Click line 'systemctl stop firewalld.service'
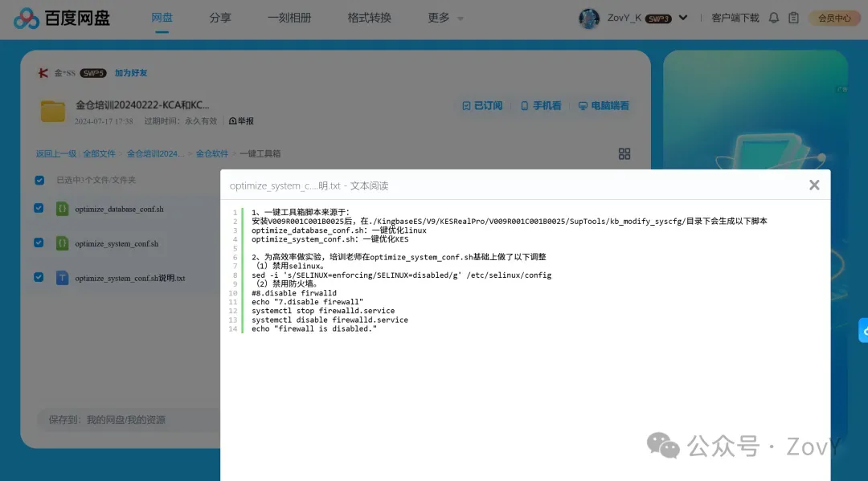Image resolution: width=868 pixels, height=481 pixels. tap(323, 311)
